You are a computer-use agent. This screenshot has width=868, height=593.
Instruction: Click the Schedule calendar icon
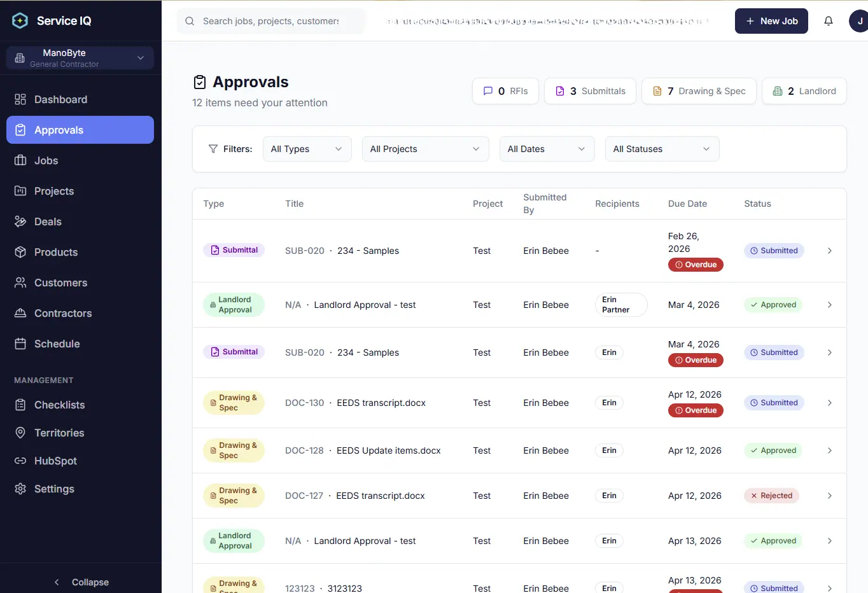coord(20,344)
